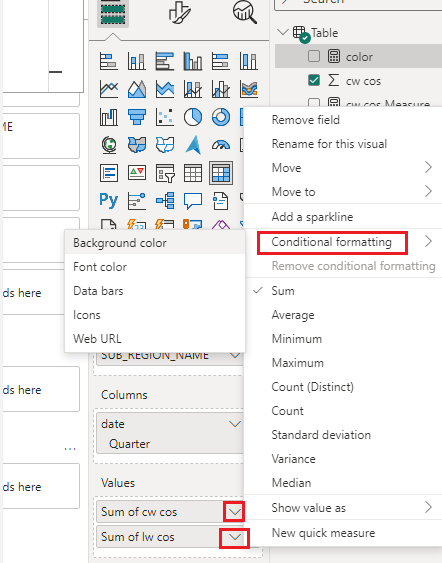The height and width of the screenshot is (563, 442).
Task: Select the globe map visual
Action: 109,145
